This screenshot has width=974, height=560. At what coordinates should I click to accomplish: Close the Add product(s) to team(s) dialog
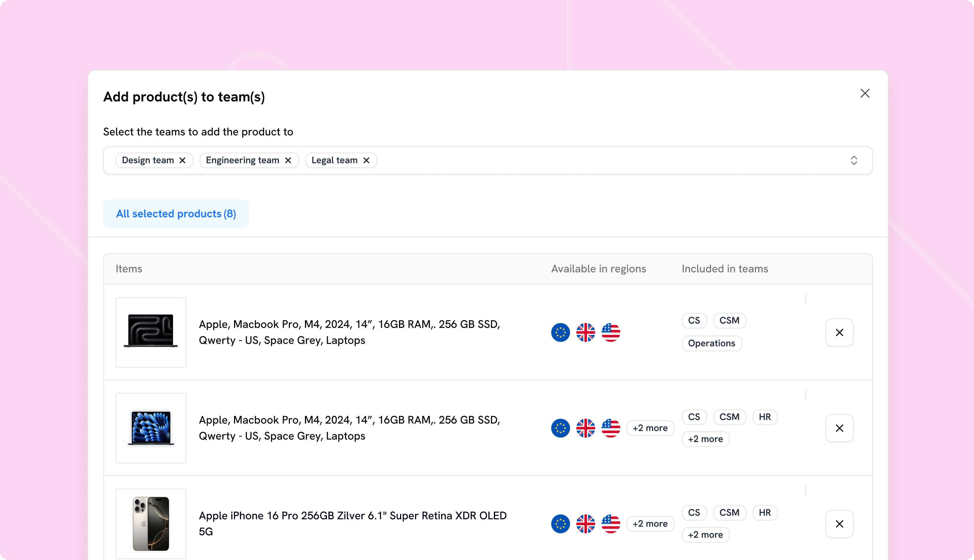pyautogui.click(x=865, y=93)
